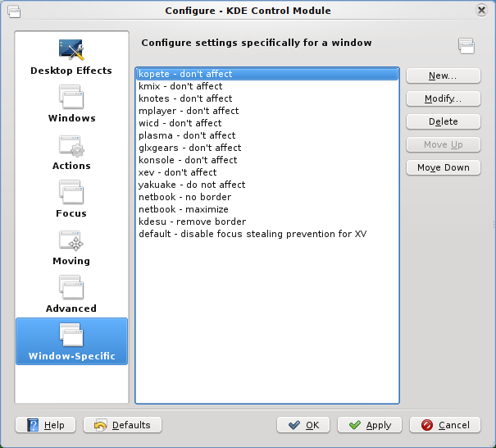The height and width of the screenshot is (448, 496).
Task: Delete the selected window rule
Action: [x=443, y=121]
